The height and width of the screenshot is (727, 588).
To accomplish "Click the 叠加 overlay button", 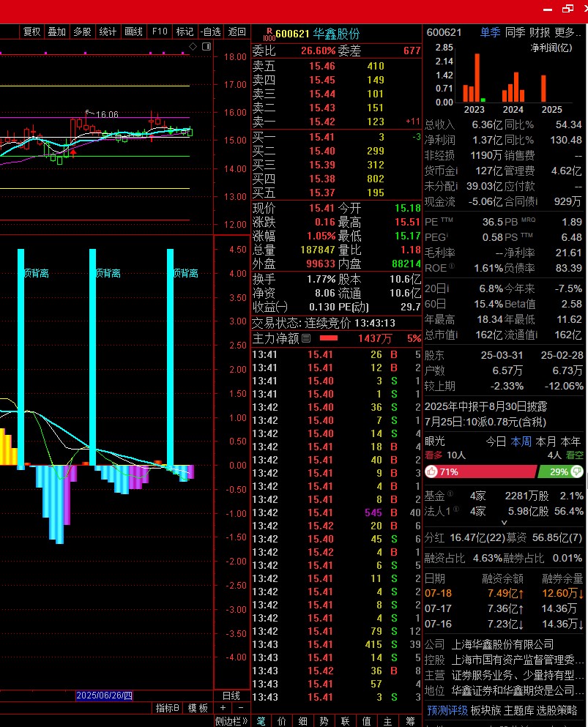I will coord(56,31).
